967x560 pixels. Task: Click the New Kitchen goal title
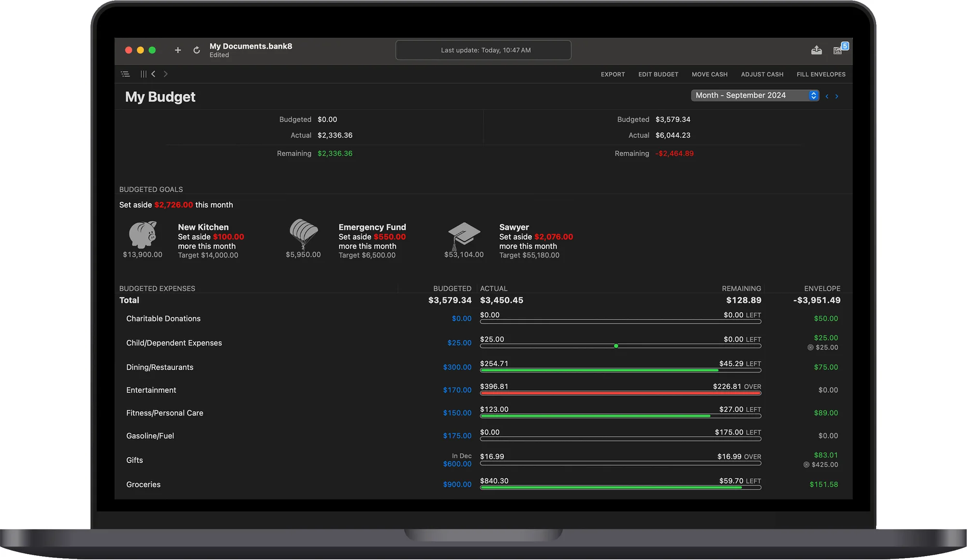(203, 227)
